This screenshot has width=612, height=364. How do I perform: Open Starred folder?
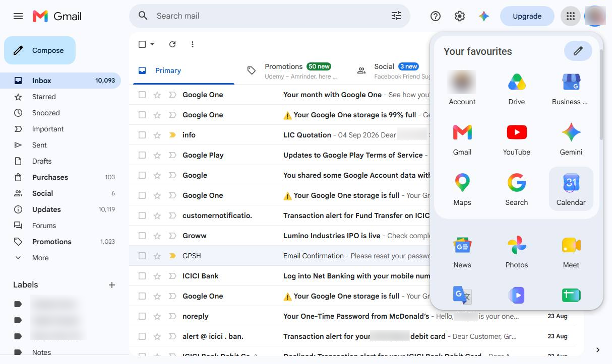(x=44, y=97)
